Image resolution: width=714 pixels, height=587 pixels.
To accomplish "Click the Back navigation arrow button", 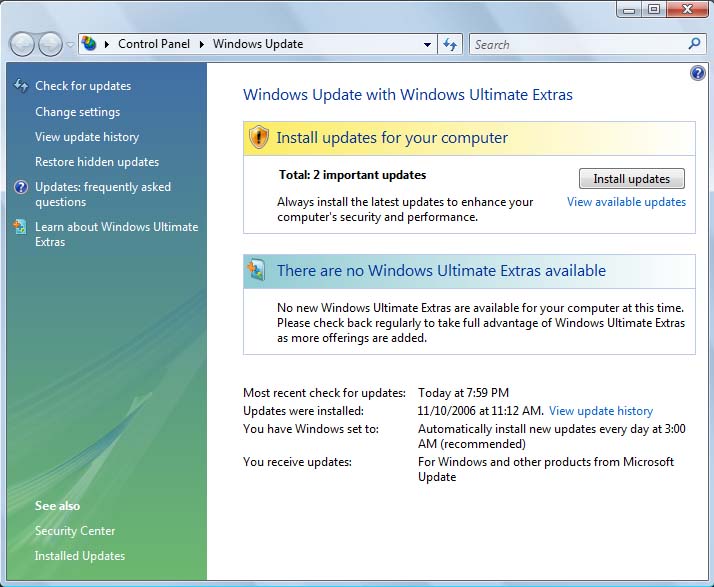I will click(22, 44).
